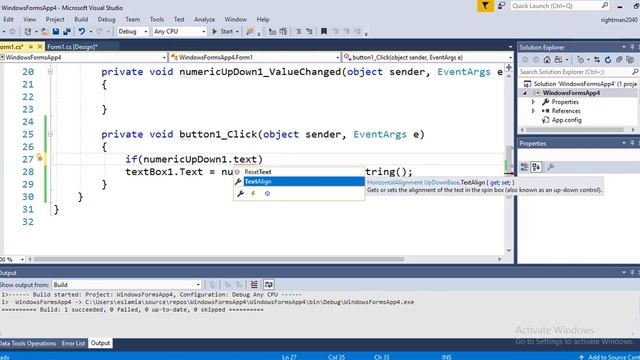Toggle properties filter in IntelliSense popup
The image size is (640, 360).
[240, 193]
